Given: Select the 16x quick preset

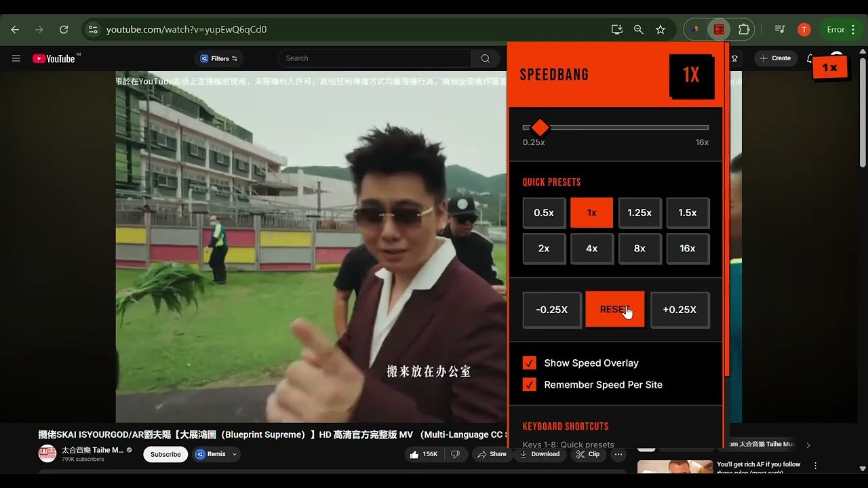Looking at the screenshot, I should (688, 249).
